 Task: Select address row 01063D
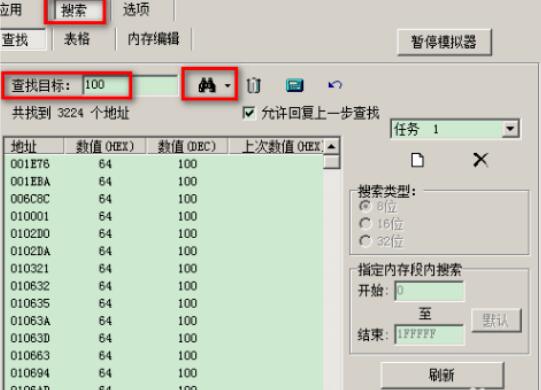point(164,338)
